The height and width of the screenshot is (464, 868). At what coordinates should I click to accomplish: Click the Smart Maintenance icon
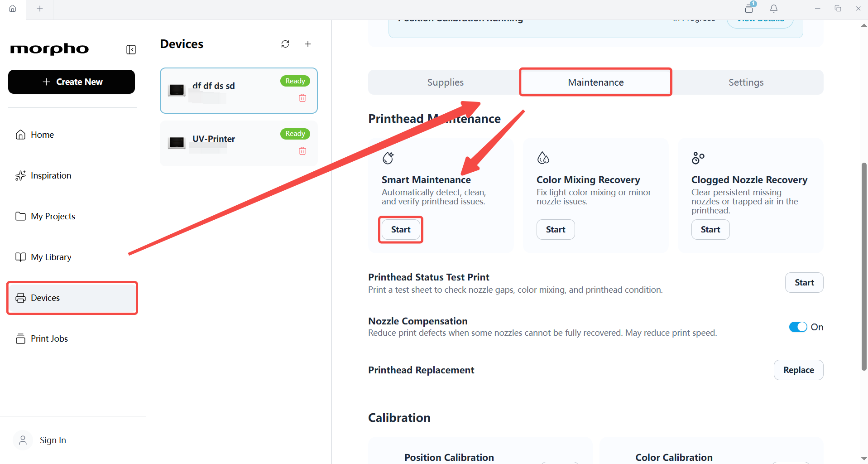pos(388,158)
